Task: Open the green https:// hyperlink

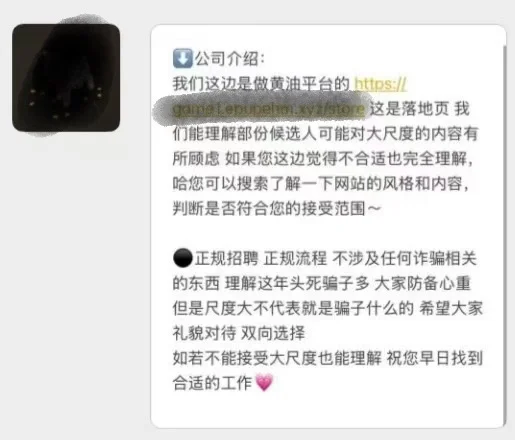Action: [380, 84]
